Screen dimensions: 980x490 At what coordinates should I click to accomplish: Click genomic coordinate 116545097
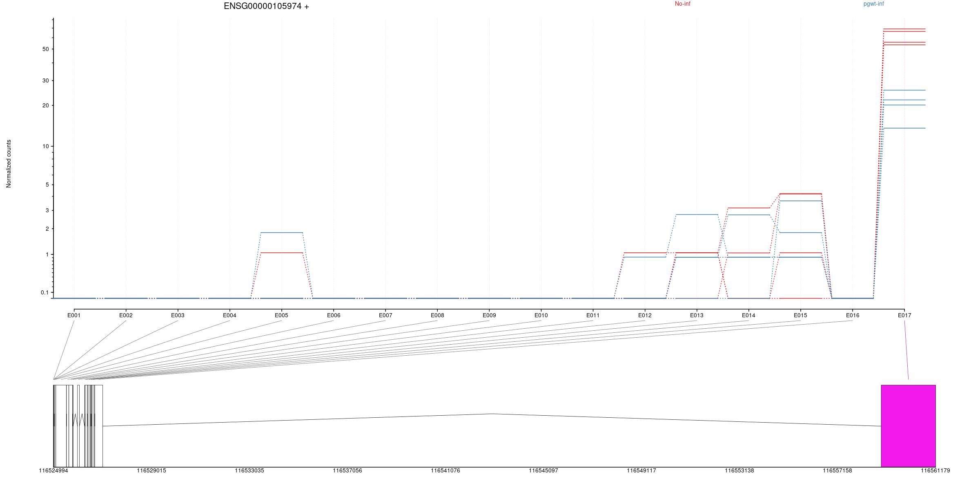[543, 471]
